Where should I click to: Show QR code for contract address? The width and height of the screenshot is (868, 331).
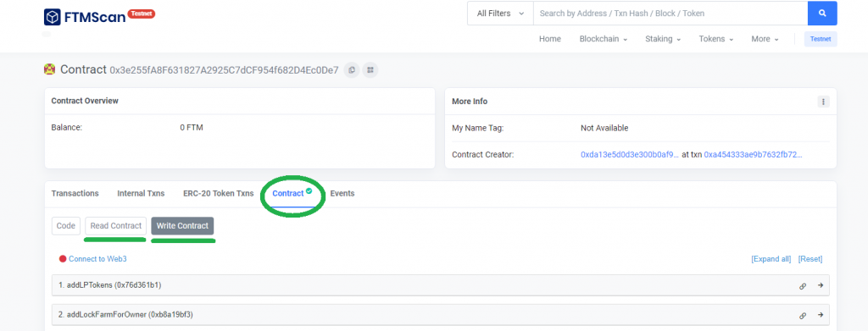coord(370,70)
